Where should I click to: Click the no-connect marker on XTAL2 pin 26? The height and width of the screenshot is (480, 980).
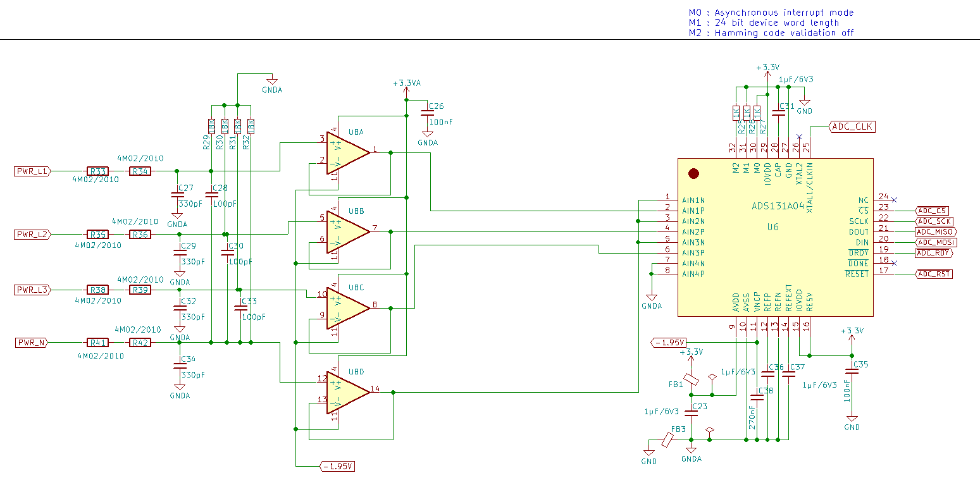(x=799, y=137)
